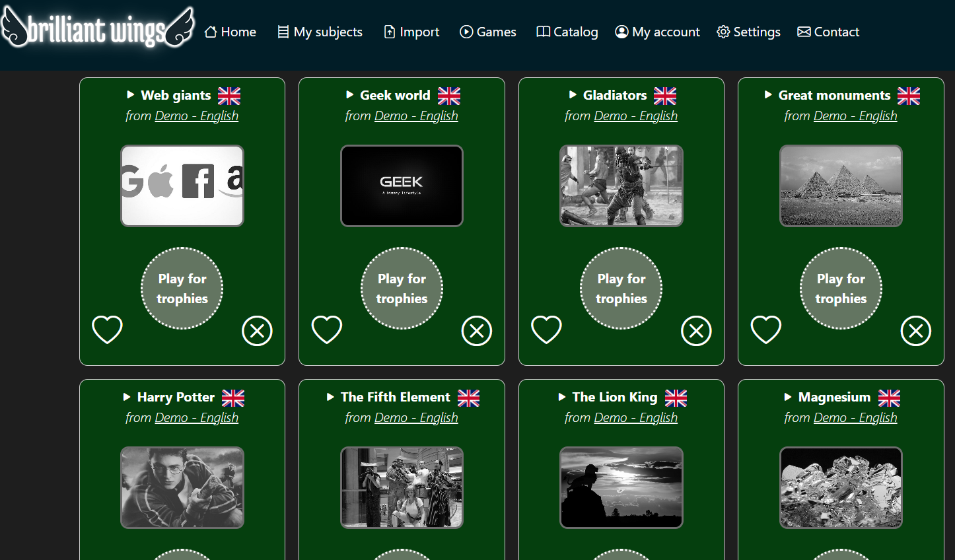Screen dimensions: 955x560
Task: Go to the Home page
Action: 230,32
